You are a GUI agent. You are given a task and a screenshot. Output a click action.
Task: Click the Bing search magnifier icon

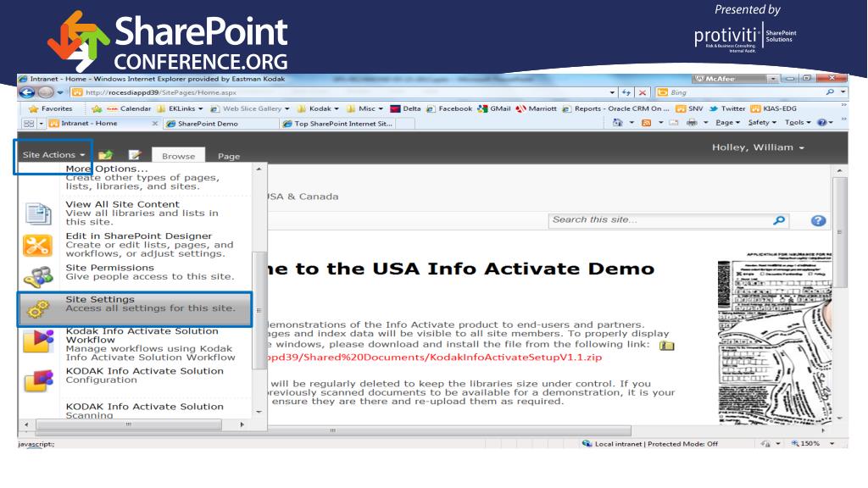[x=829, y=92]
